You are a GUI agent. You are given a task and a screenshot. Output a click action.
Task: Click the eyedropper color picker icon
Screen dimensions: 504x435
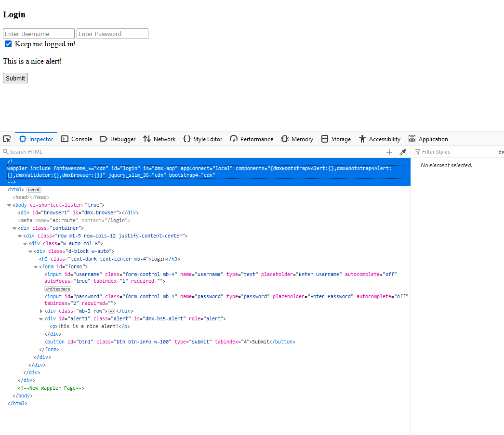coord(403,152)
